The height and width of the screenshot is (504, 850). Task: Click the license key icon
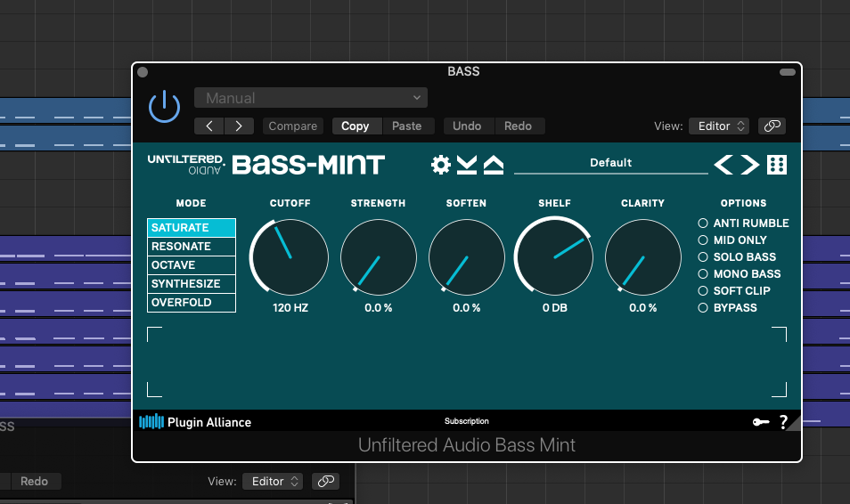pos(761,421)
